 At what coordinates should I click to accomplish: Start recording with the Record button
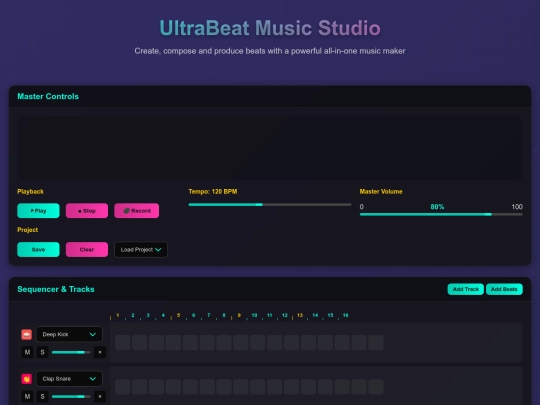(x=137, y=211)
